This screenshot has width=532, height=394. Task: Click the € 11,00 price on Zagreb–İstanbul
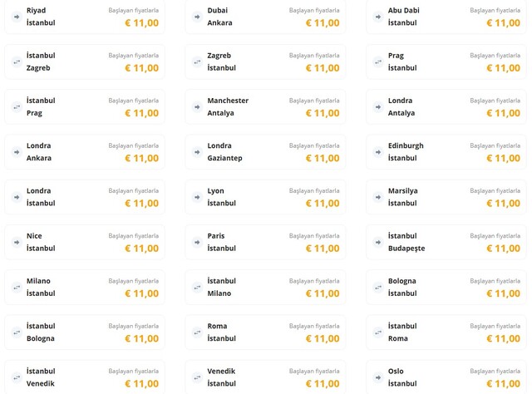coord(323,68)
